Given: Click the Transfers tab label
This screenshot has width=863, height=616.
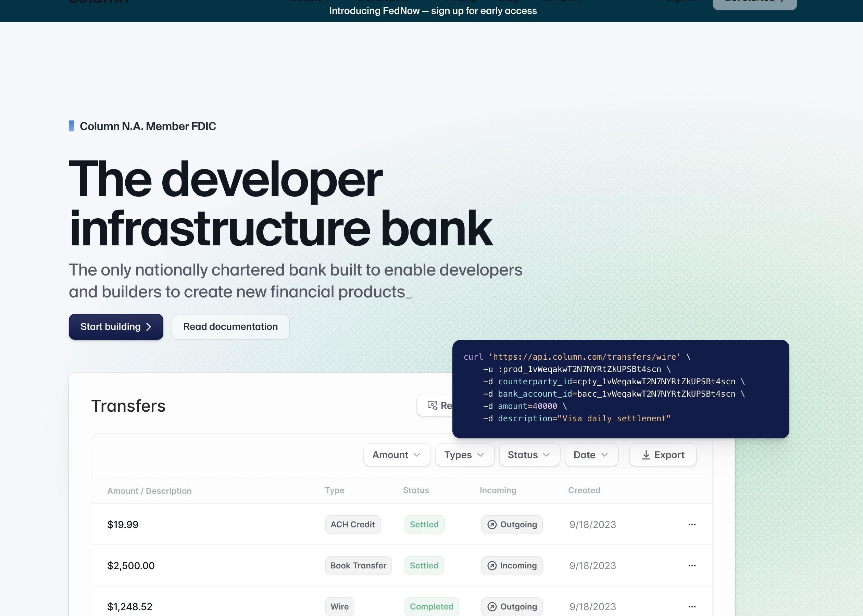Looking at the screenshot, I should click(x=128, y=405).
